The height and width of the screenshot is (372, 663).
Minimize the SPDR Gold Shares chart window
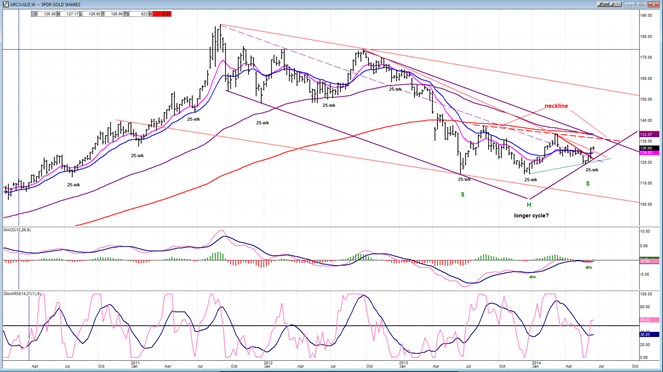tap(630, 4)
